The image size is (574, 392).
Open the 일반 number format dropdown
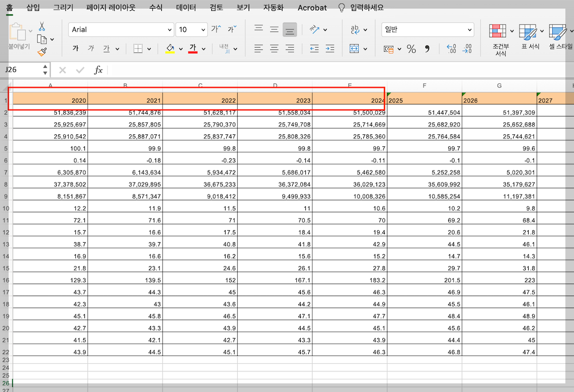[x=470, y=30]
